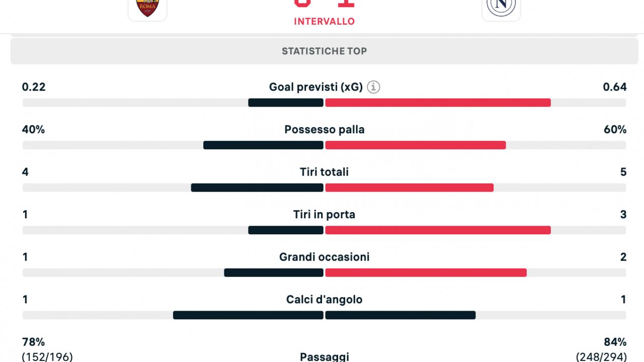
Task: Click the Napoli team crest
Action: (x=501, y=8)
